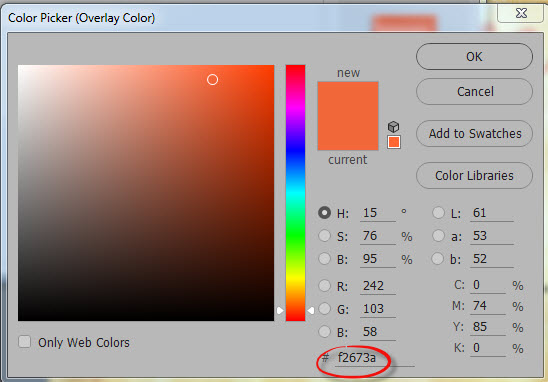Click the hue field showing 15
The image size is (548, 382).
[377, 213]
